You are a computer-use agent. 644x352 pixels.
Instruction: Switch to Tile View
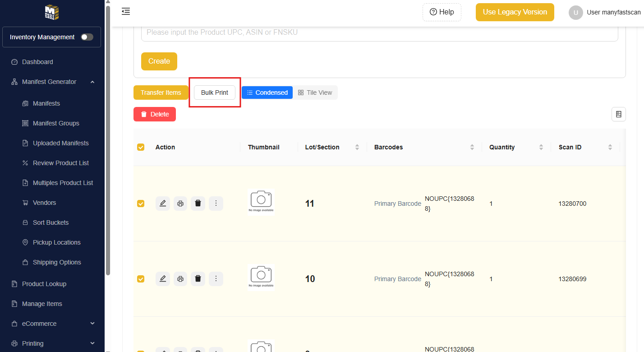point(315,93)
